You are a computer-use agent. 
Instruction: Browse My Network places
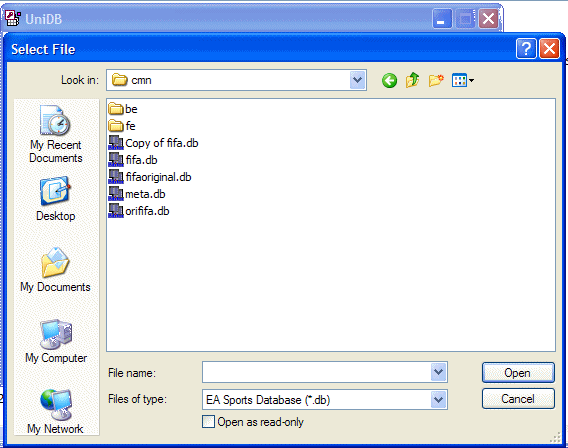(x=55, y=411)
